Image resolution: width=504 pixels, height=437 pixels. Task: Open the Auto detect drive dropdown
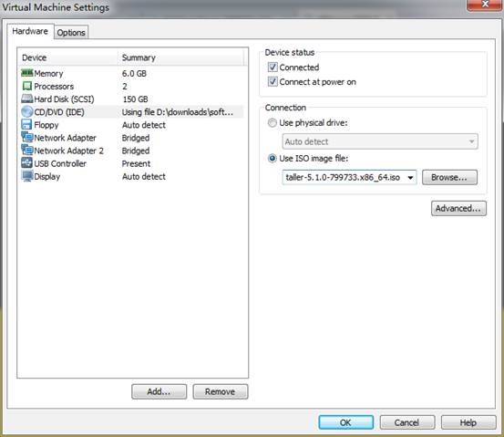[x=380, y=141]
